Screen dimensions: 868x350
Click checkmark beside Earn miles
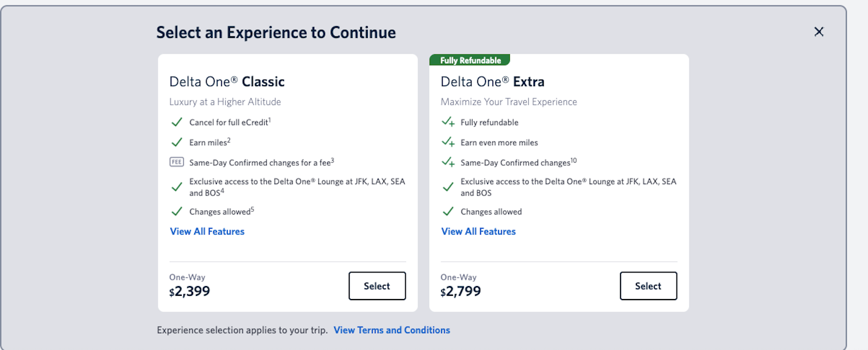click(x=177, y=142)
